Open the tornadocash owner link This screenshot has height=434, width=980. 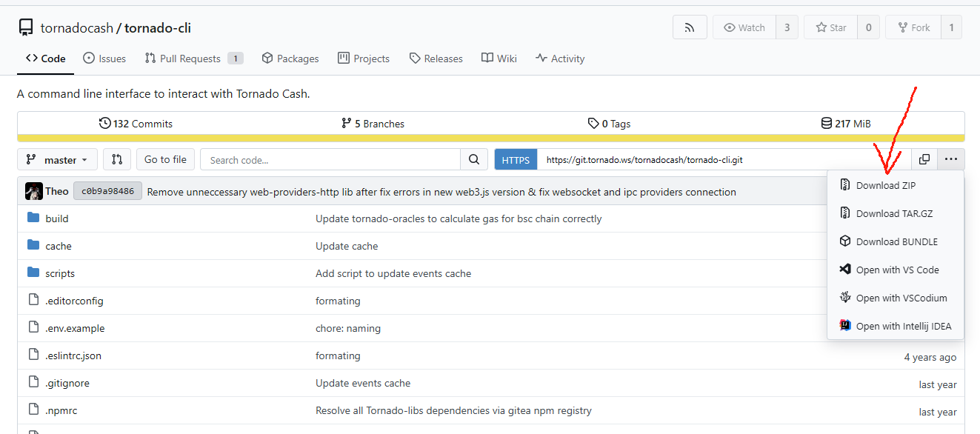(x=76, y=28)
